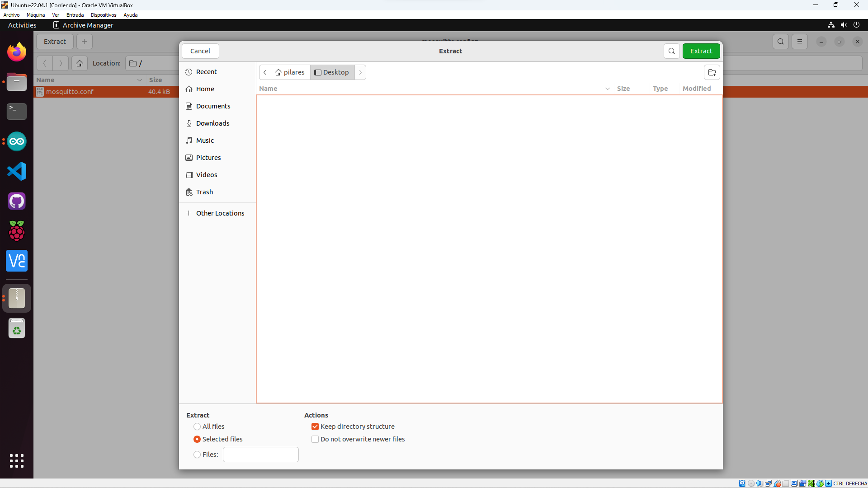Screen dimensions: 868x488
Task: Select the All files radio button
Action: (197, 427)
